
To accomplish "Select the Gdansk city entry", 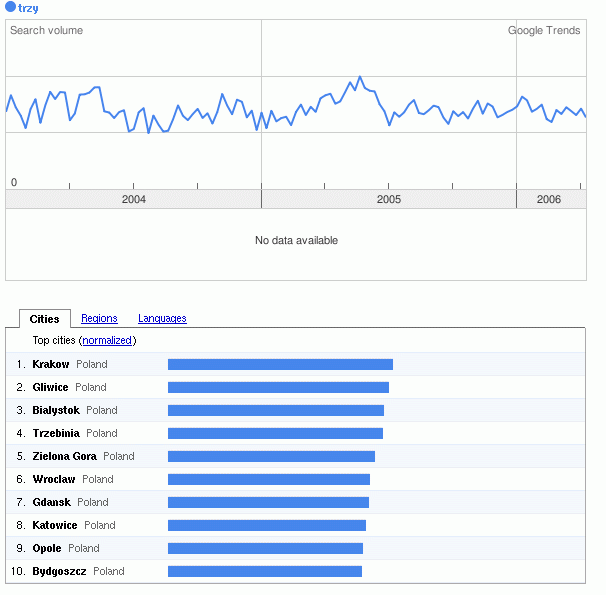I will pos(52,503).
